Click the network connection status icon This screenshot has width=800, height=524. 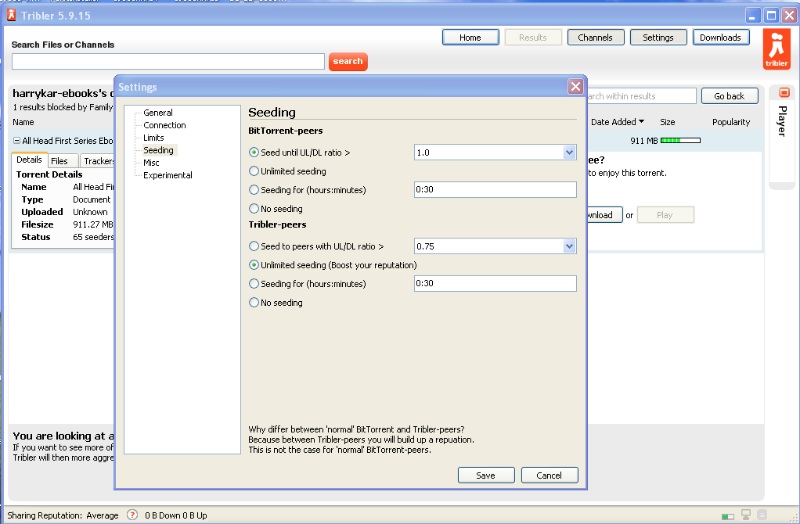coord(746,515)
